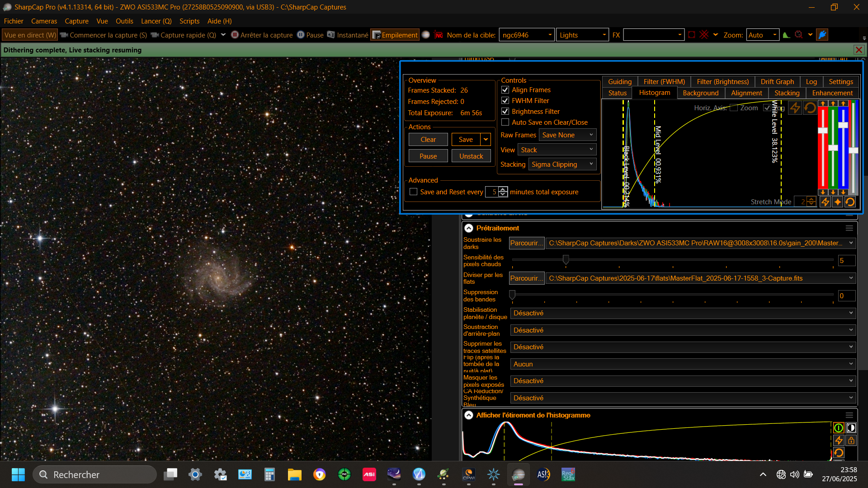Toggle the FWHM Filter checkbox
The width and height of the screenshot is (868, 488).
[505, 101]
